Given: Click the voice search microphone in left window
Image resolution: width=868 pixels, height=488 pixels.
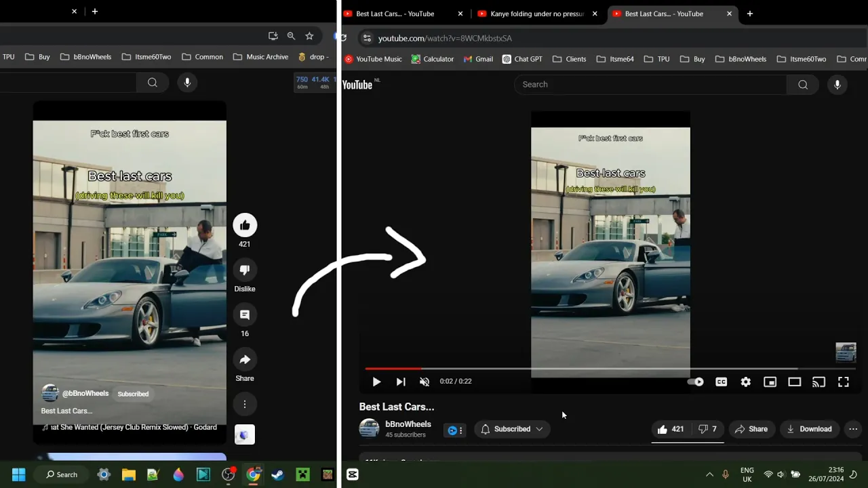Looking at the screenshot, I should 188,83.
